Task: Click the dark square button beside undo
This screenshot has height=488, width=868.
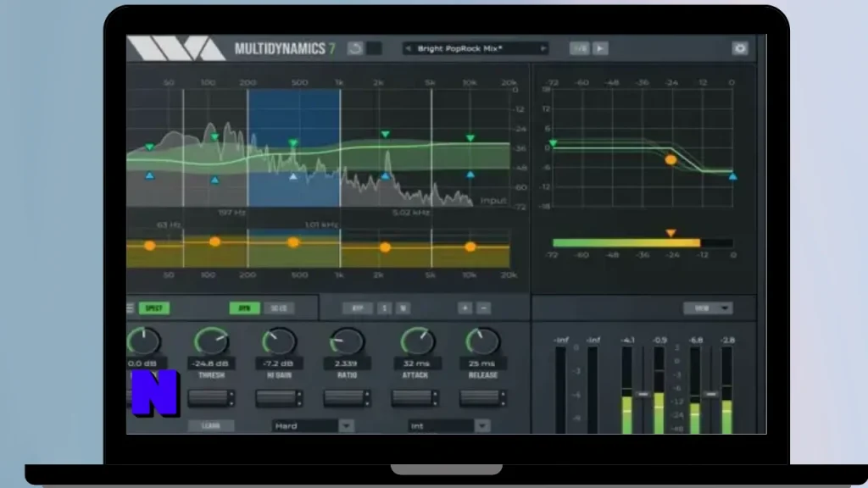Action: pos(374,48)
